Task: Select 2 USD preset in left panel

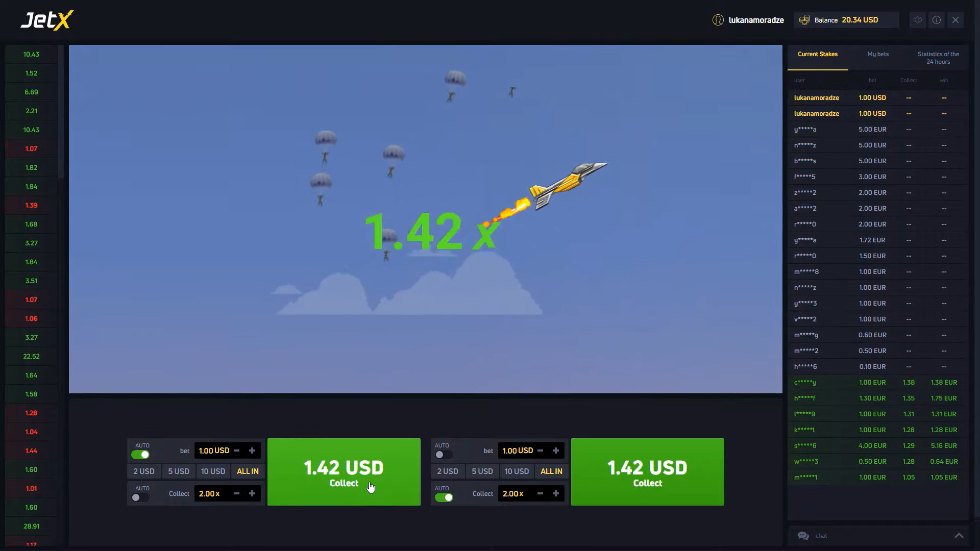Action: [x=144, y=471]
